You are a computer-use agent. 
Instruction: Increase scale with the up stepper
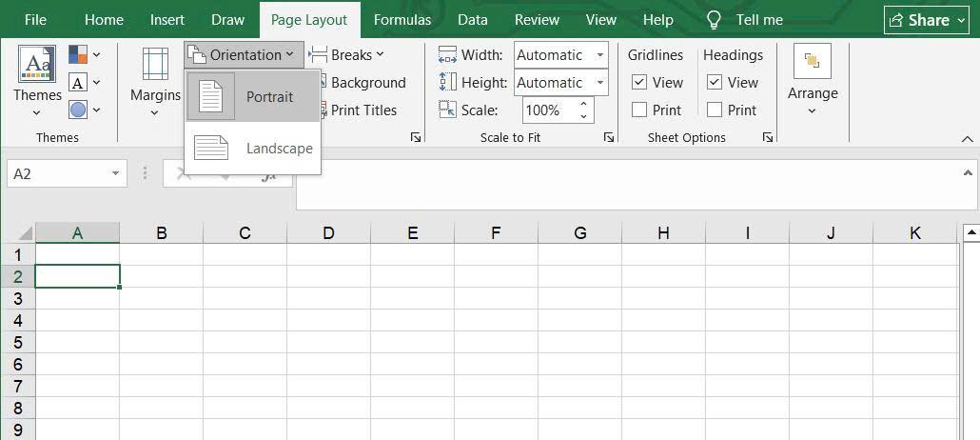tap(584, 104)
